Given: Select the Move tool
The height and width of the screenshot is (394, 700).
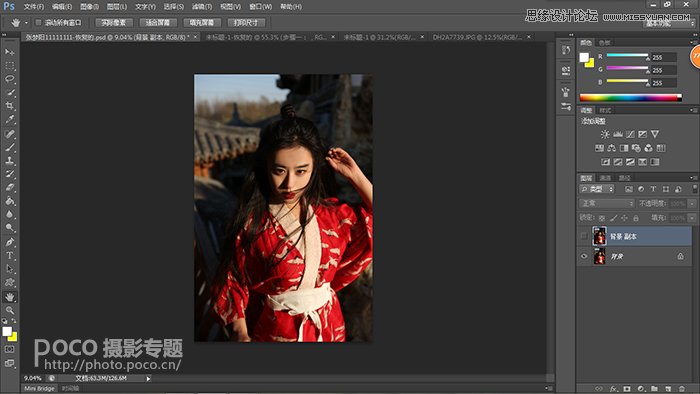Looking at the screenshot, I should pos(10,52).
